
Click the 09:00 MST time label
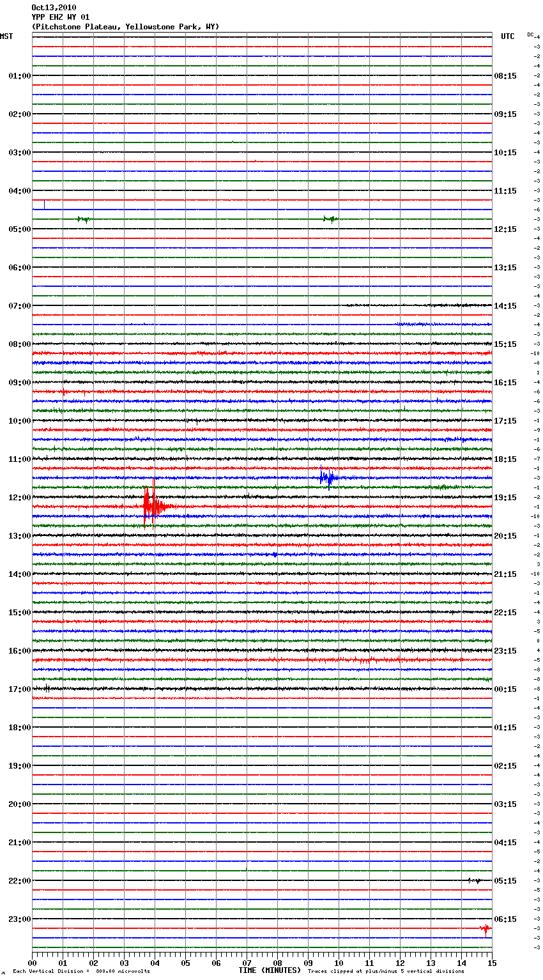(x=20, y=383)
